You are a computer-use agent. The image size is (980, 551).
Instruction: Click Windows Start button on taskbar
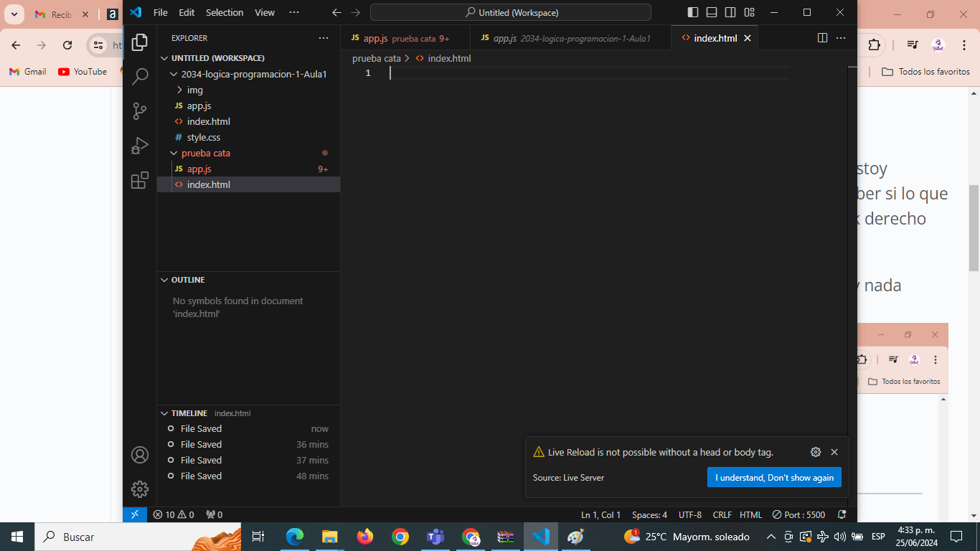pos(17,537)
